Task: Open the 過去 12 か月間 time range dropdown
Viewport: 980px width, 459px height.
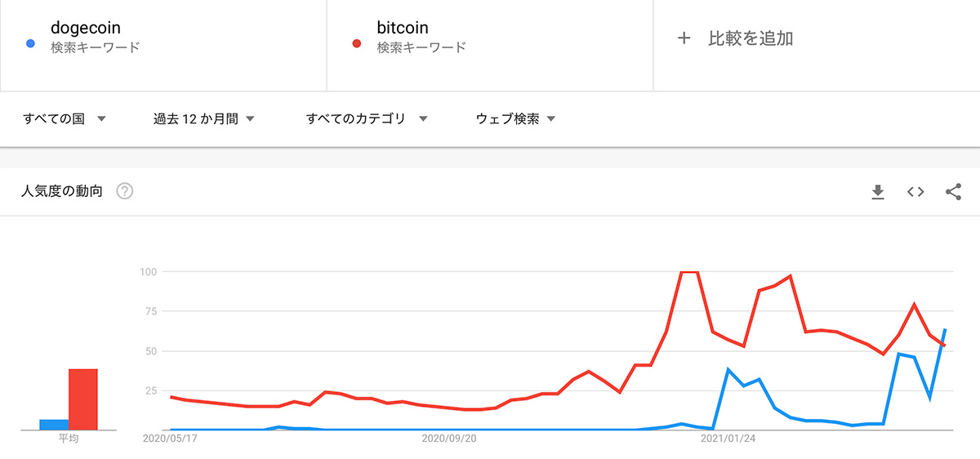Action: [204, 119]
